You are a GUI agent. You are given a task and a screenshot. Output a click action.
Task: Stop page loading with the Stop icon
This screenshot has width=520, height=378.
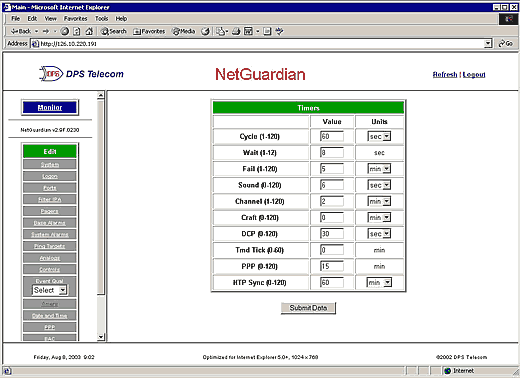(x=65, y=31)
